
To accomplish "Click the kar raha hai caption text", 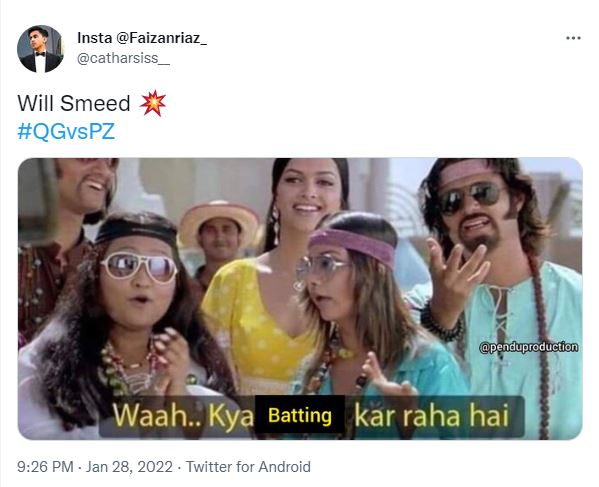I will point(432,416).
